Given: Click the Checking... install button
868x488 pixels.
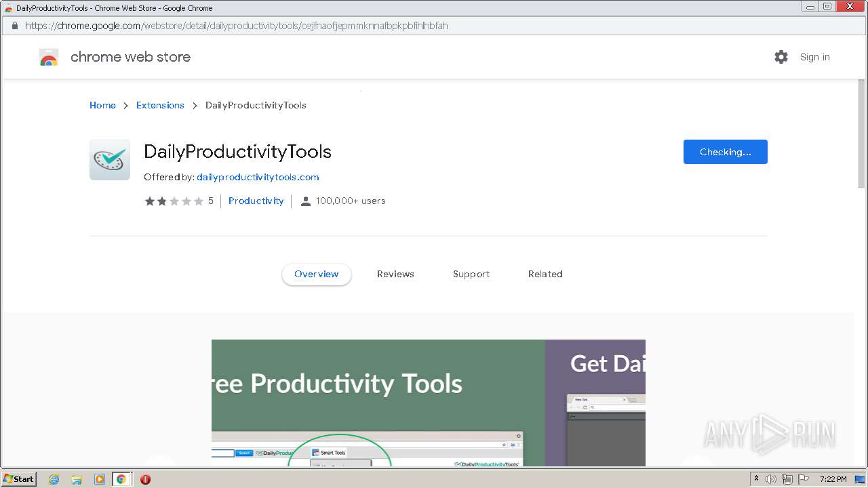Looking at the screenshot, I should 726,152.
